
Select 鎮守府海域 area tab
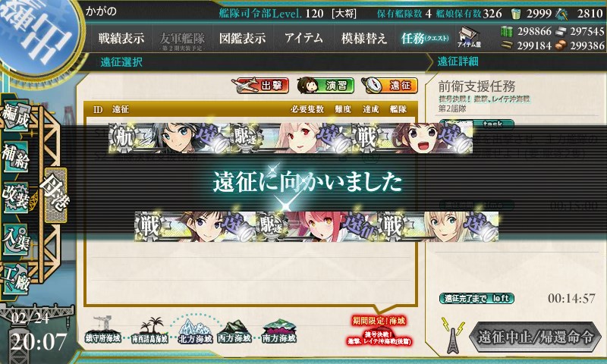[x=103, y=330]
